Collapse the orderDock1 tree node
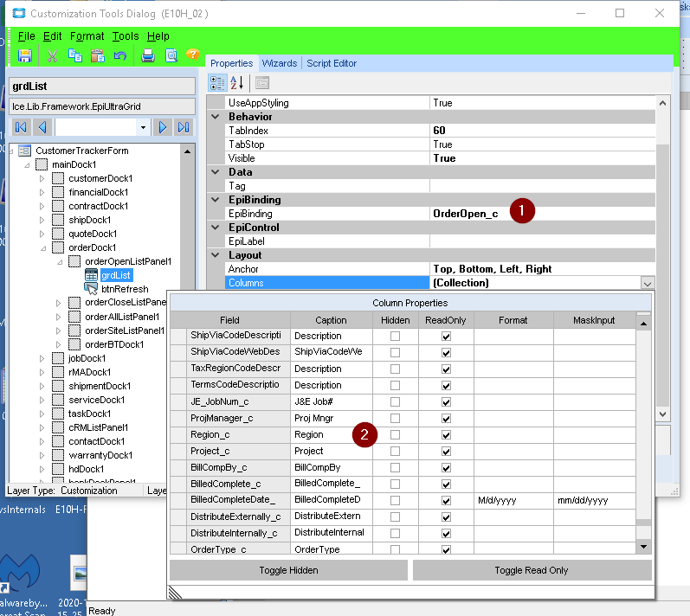 (43, 248)
